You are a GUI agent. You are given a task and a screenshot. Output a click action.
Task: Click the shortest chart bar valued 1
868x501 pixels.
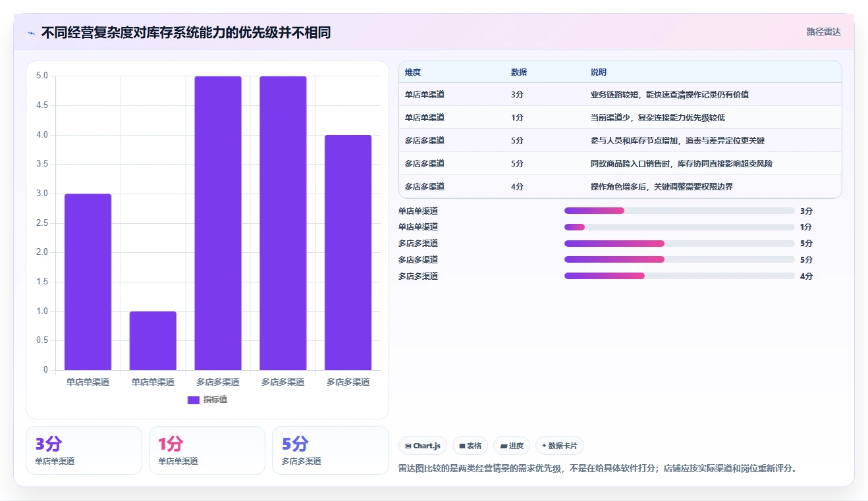153,340
